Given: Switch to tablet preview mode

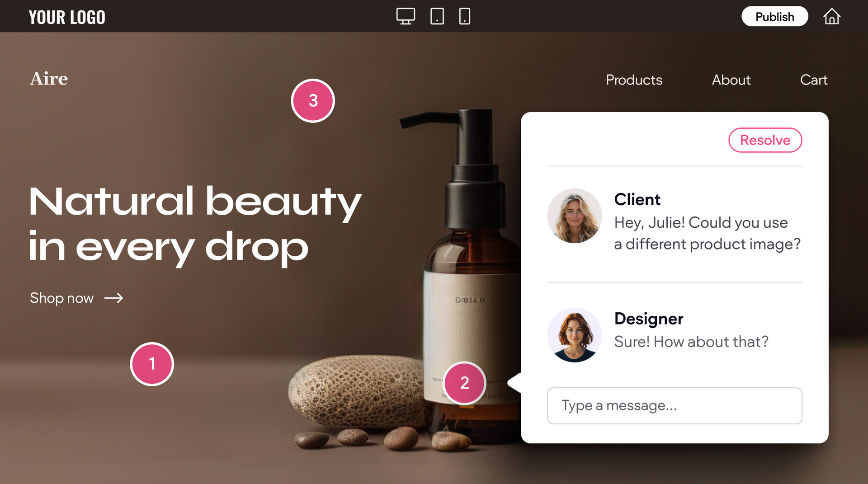Looking at the screenshot, I should tap(437, 16).
